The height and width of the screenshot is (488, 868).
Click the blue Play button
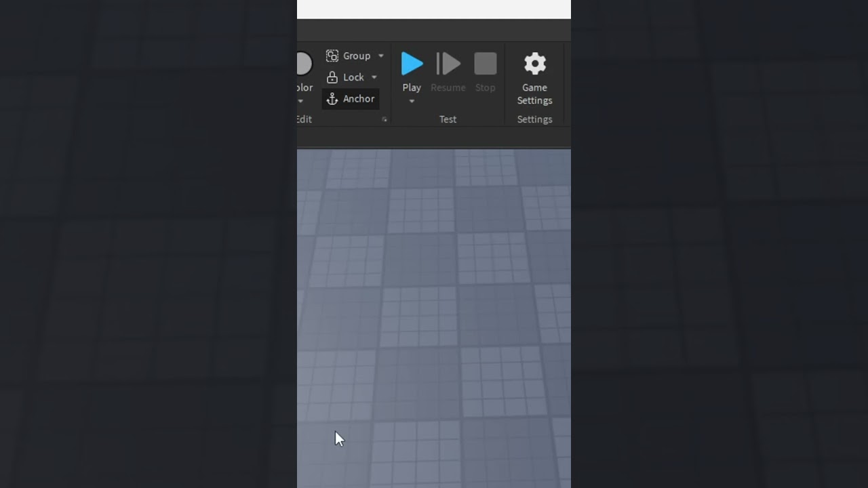412,64
